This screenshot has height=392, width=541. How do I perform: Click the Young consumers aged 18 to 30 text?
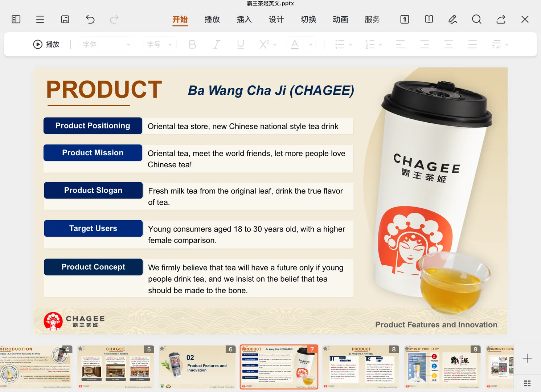(x=247, y=234)
